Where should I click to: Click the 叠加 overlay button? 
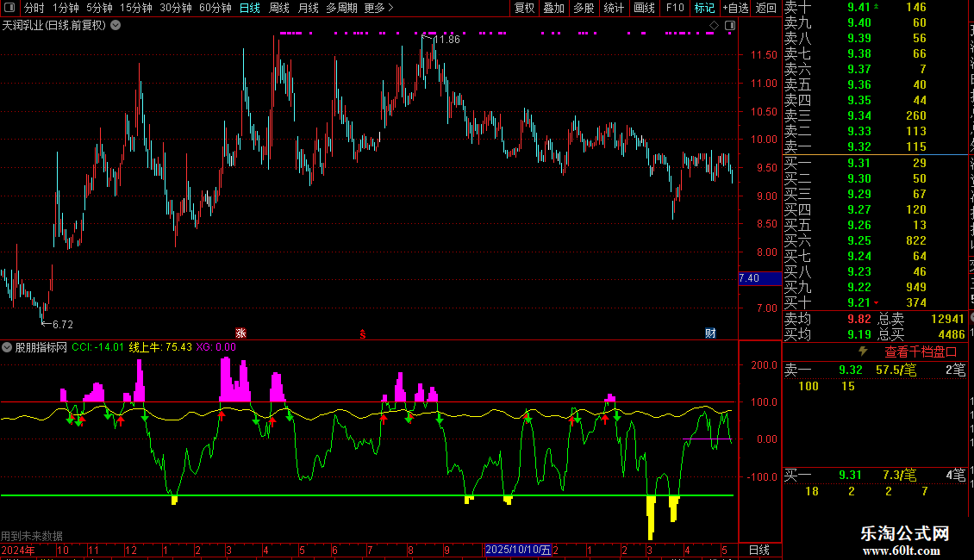(553, 8)
